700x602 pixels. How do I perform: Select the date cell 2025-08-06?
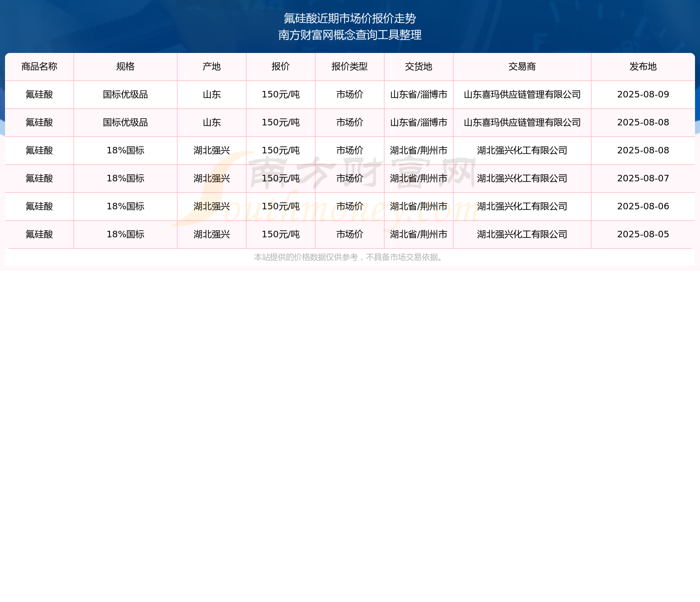click(x=643, y=206)
